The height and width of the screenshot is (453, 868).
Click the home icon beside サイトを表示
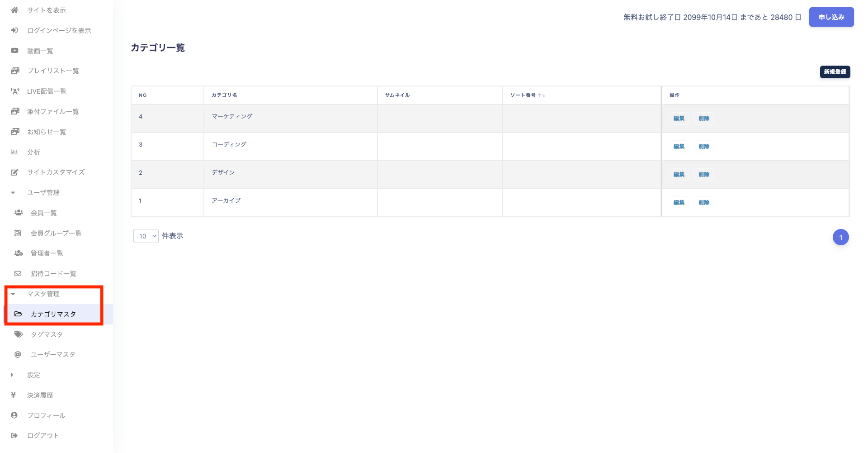[14, 10]
